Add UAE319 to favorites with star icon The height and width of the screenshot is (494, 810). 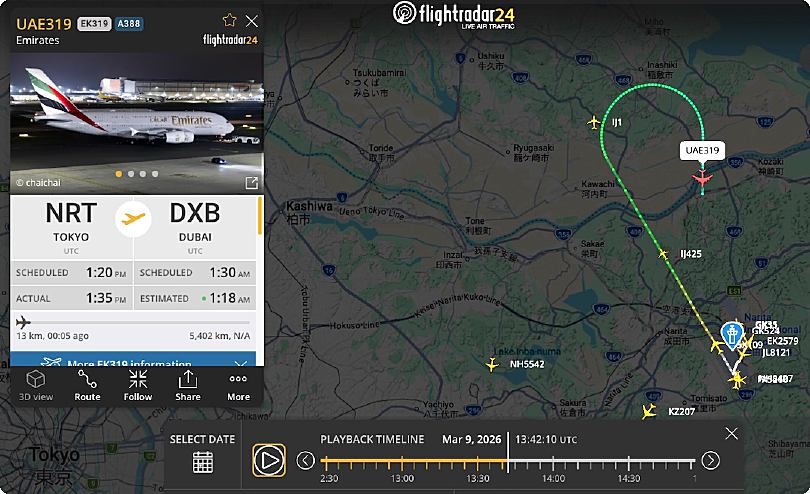[229, 20]
